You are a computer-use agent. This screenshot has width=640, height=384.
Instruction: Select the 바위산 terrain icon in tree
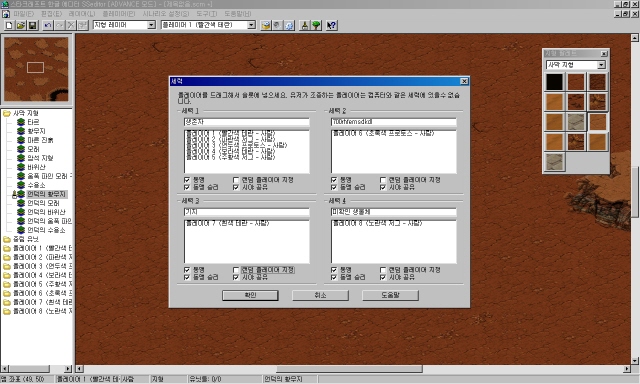[x=21, y=167]
